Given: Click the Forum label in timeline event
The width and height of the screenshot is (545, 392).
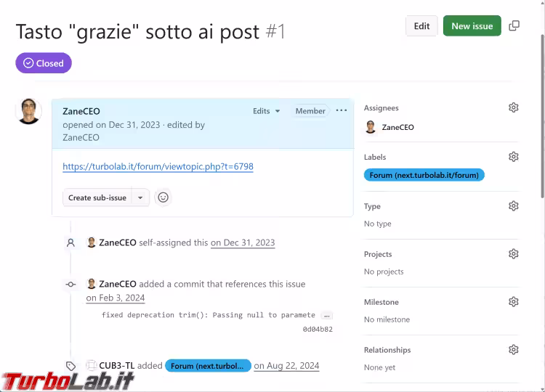Looking at the screenshot, I should coord(208,366).
